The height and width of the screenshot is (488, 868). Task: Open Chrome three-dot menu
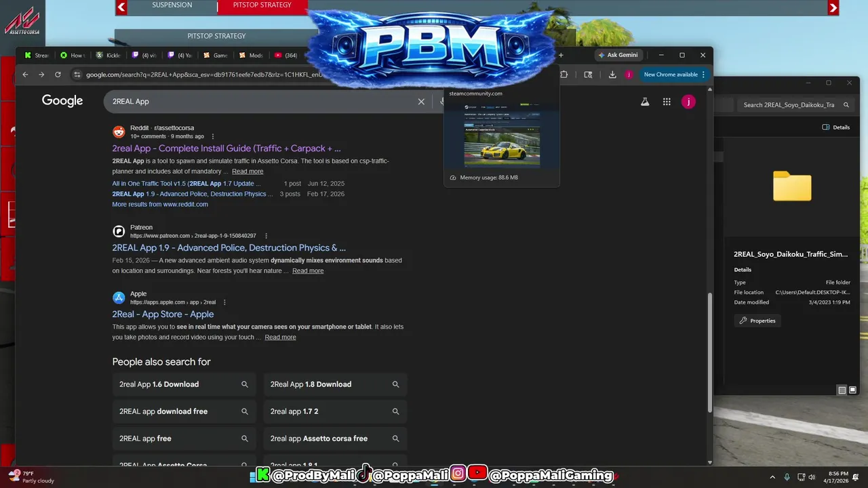click(703, 75)
